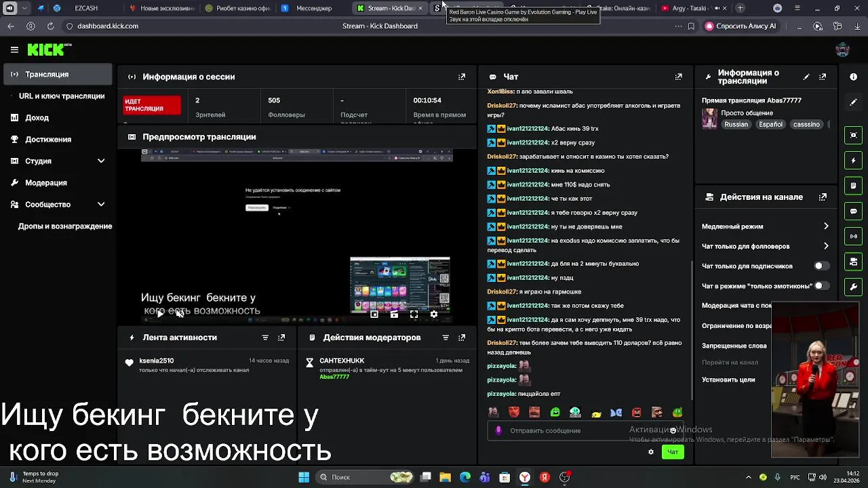Play the stream preview video
Screen dimensions: 868x488
click(159, 314)
